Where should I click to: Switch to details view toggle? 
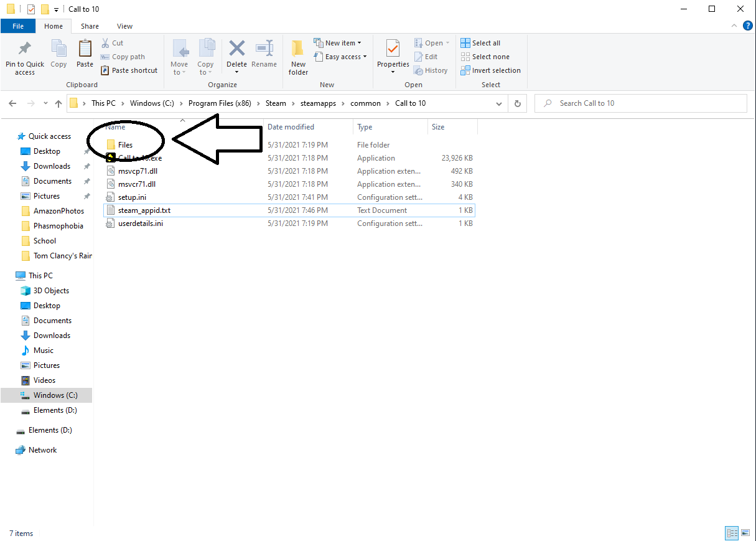(732, 534)
